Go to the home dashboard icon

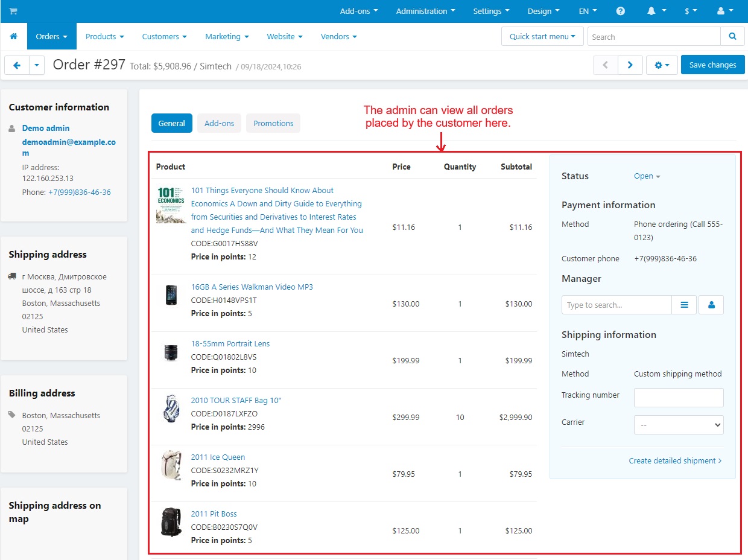13,37
